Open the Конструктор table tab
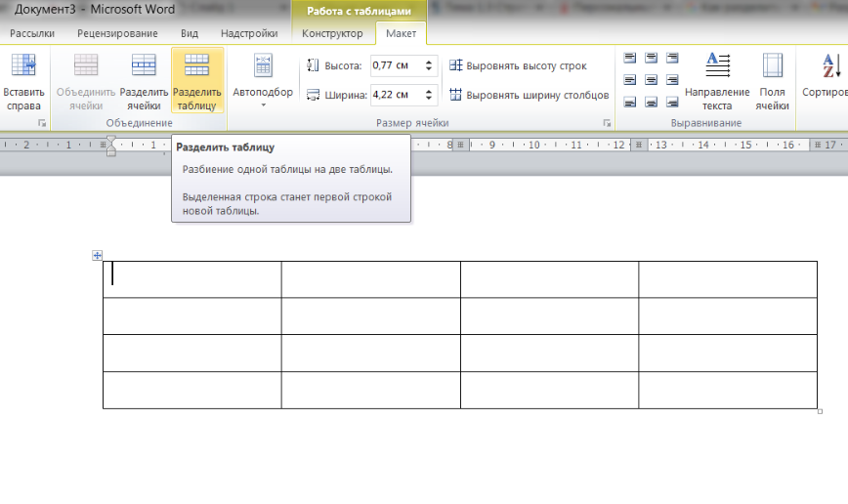Screen dimensions: 848x504 [332, 33]
